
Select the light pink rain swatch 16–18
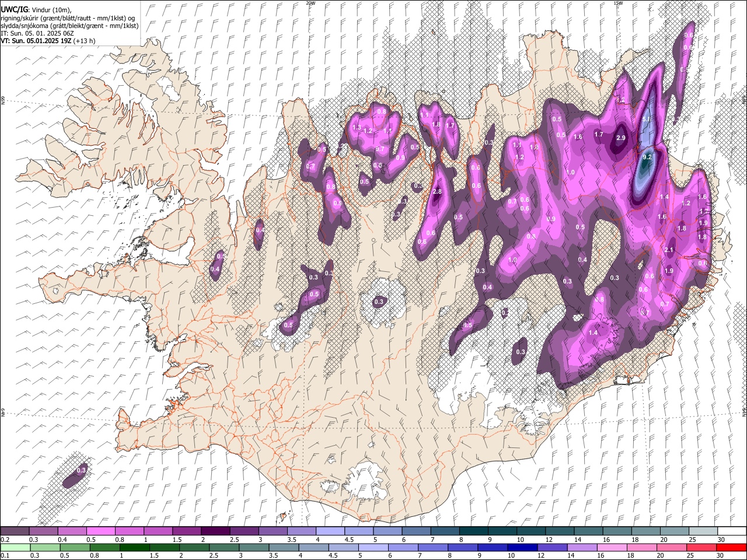coord(611,547)
